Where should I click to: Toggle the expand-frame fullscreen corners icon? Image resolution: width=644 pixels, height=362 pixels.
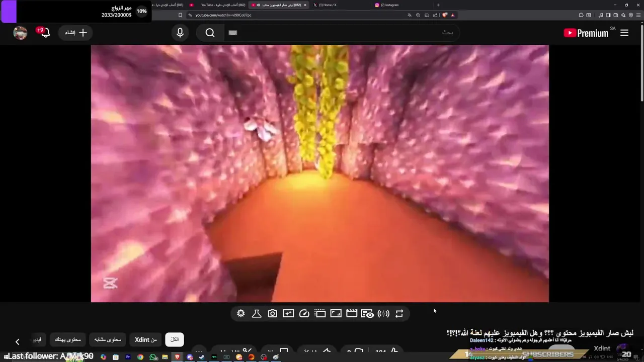336,313
